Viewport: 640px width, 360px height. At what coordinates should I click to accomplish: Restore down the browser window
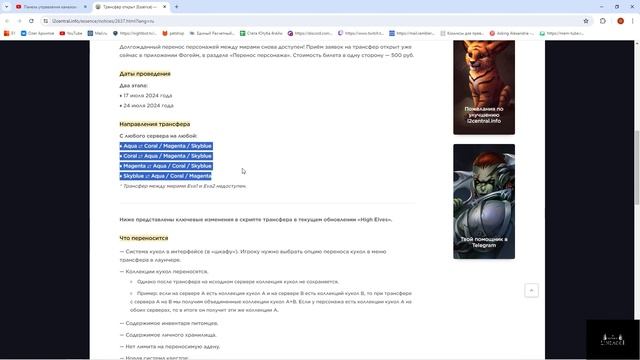click(x=617, y=7)
